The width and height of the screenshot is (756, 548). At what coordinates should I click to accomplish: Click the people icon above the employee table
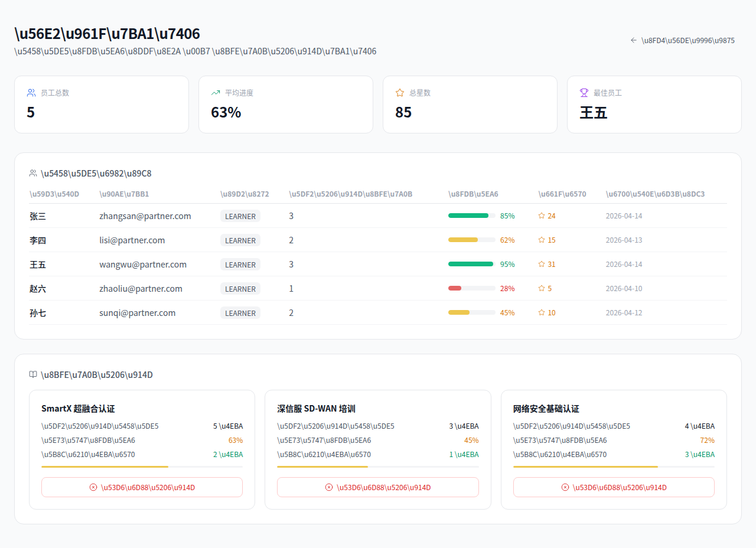33,174
